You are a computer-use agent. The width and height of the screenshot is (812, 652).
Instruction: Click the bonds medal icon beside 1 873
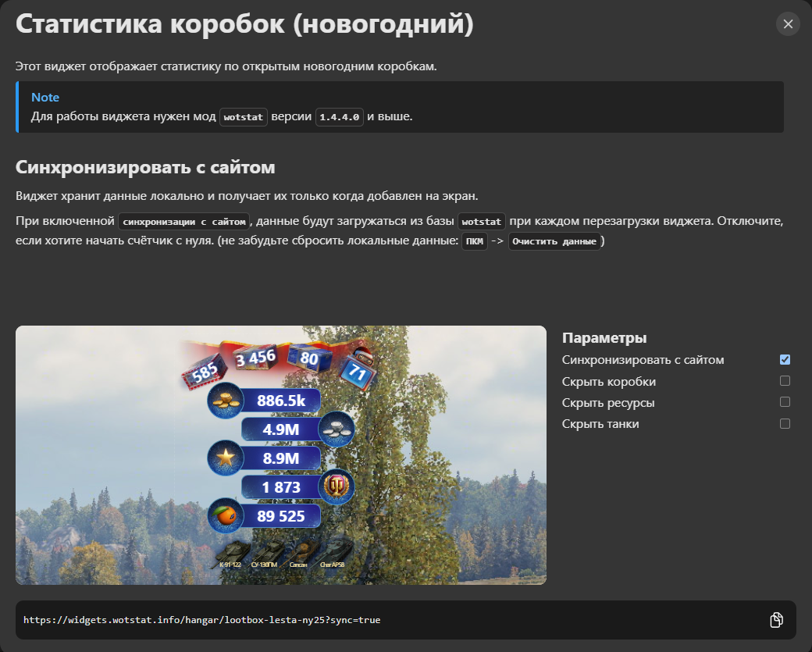click(337, 486)
